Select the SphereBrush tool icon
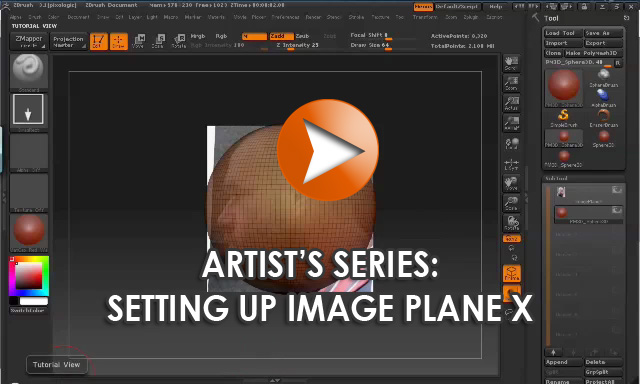 [x=603, y=78]
